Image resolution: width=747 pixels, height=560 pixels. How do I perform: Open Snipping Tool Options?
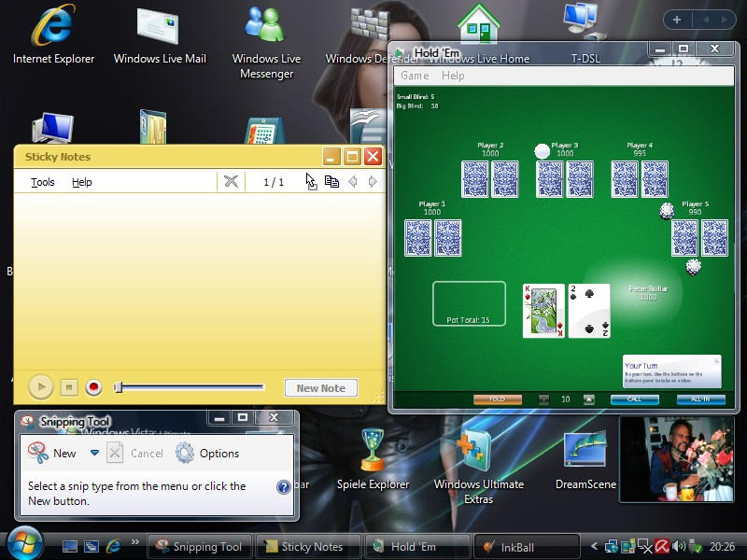207,453
